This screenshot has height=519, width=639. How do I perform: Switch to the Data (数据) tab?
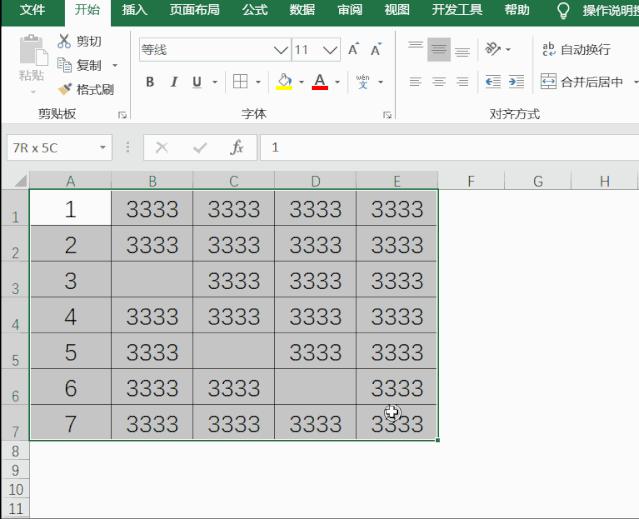point(302,10)
